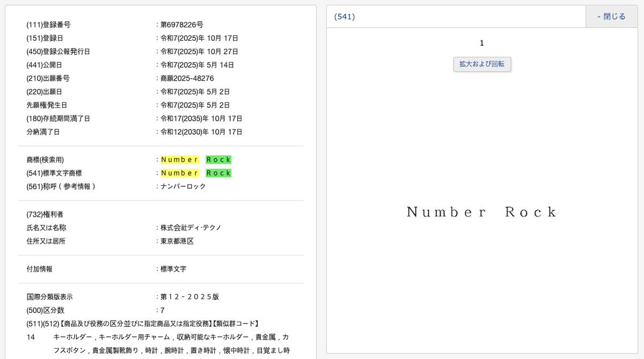Click the highlighted Number in 商標(検索用)
Viewport: 644px width, 359px height.
click(180, 159)
